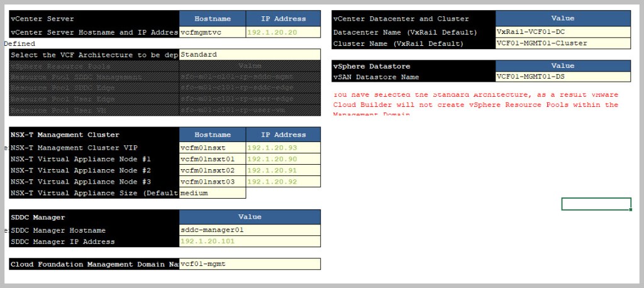Click the IP Address header under vCenter Server
Image resolution: width=644 pixels, height=288 pixels.
tap(283, 18)
